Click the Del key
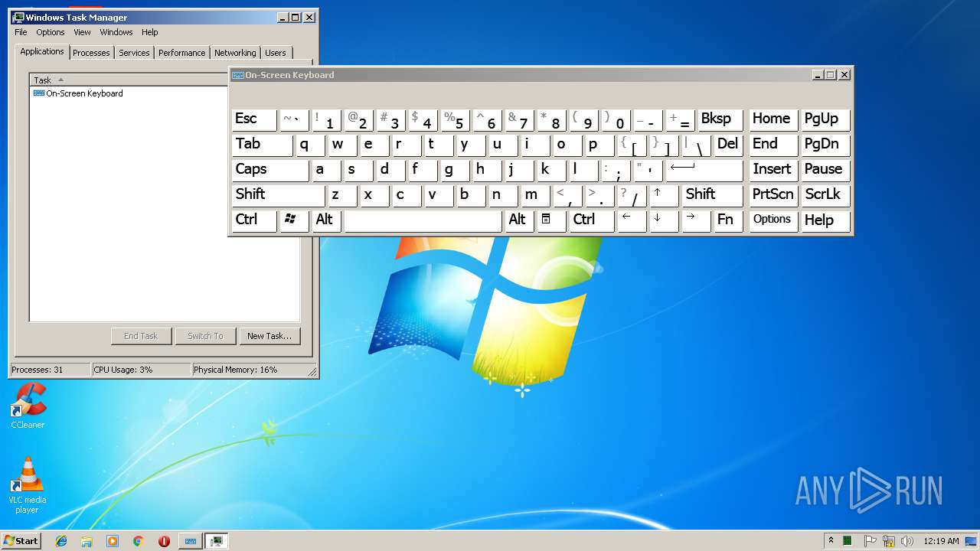The height and width of the screenshot is (551, 980). (x=728, y=145)
